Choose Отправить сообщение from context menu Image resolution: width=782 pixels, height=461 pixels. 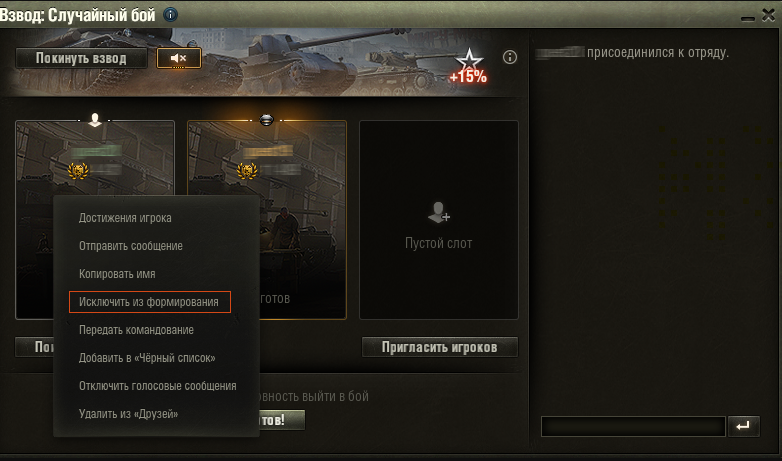point(131,246)
